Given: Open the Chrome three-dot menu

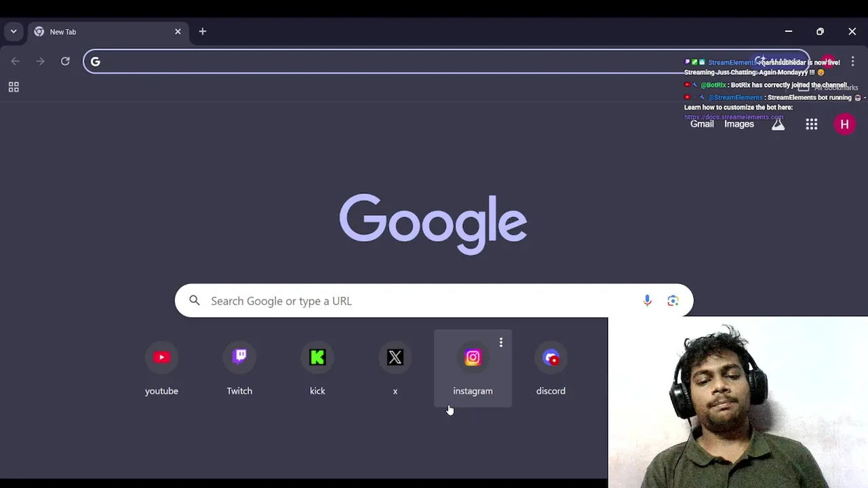Looking at the screenshot, I should tap(852, 62).
